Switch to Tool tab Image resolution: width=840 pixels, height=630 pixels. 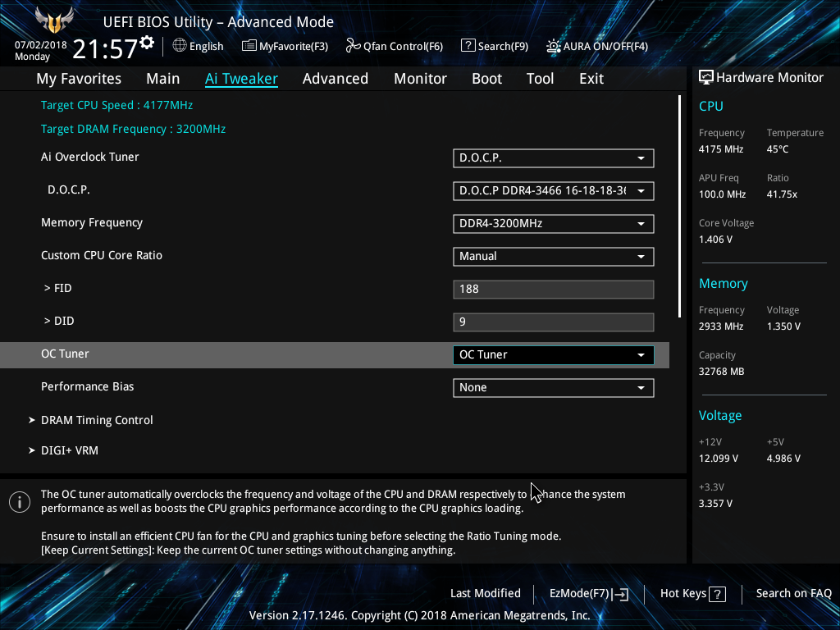pos(540,79)
